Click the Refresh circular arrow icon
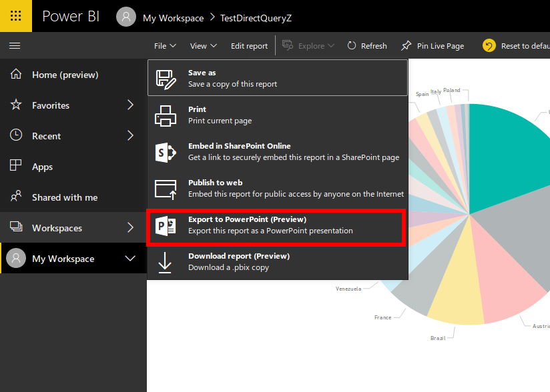 tap(352, 46)
